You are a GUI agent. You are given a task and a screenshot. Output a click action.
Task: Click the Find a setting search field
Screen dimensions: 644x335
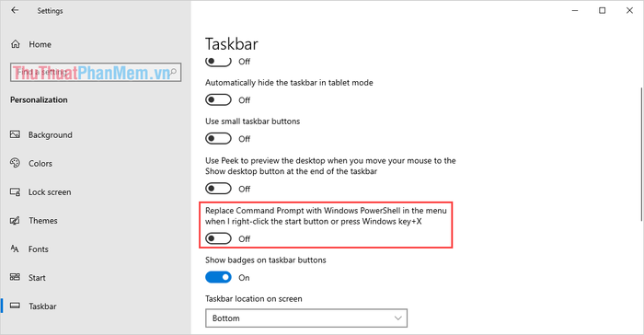click(96, 73)
